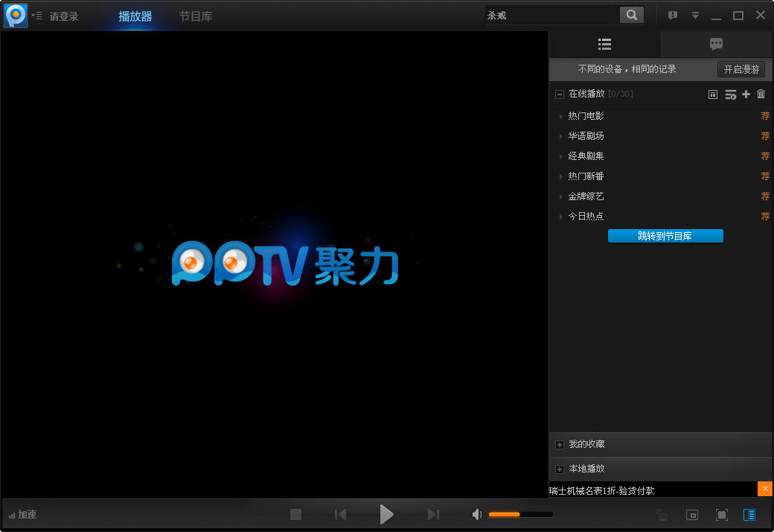Click the plus icon to add to playlist
This screenshot has height=532, width=774.
746,94
